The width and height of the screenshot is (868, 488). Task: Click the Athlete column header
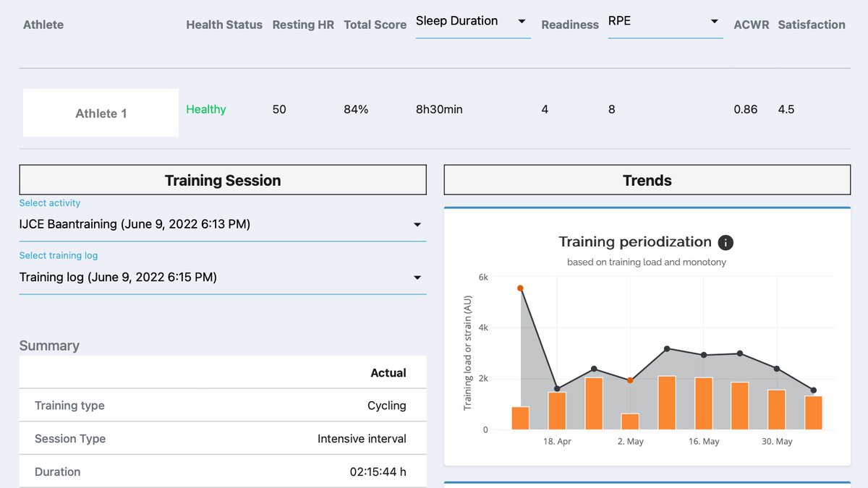43,25
